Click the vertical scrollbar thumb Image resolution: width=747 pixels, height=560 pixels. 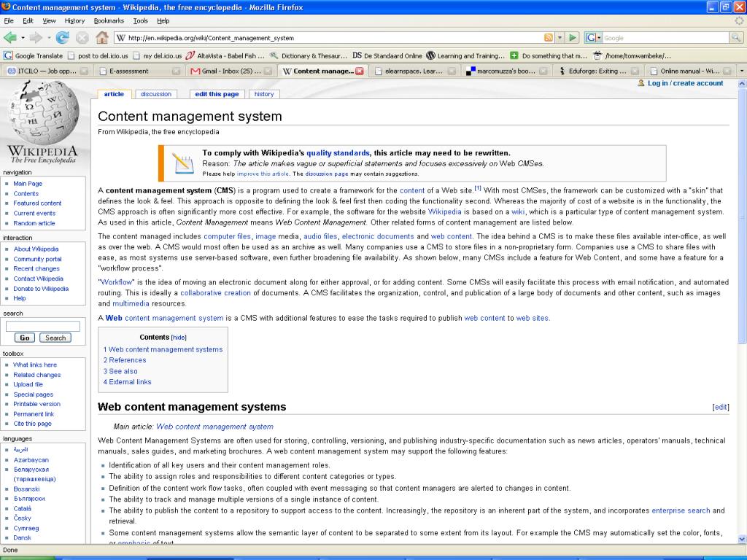pyautogui.click(x=742, y=215)
